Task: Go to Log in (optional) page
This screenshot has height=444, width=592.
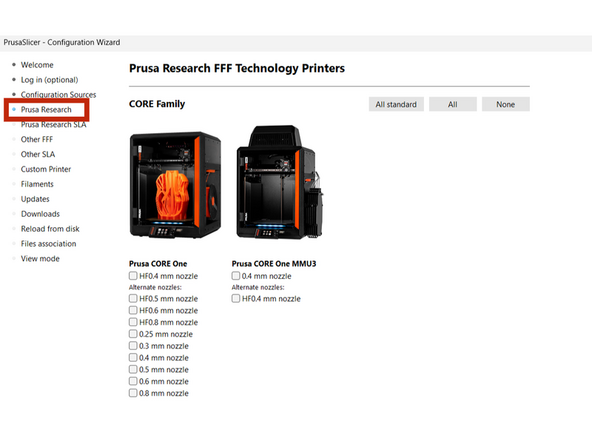Action: (x=49, y=80)
